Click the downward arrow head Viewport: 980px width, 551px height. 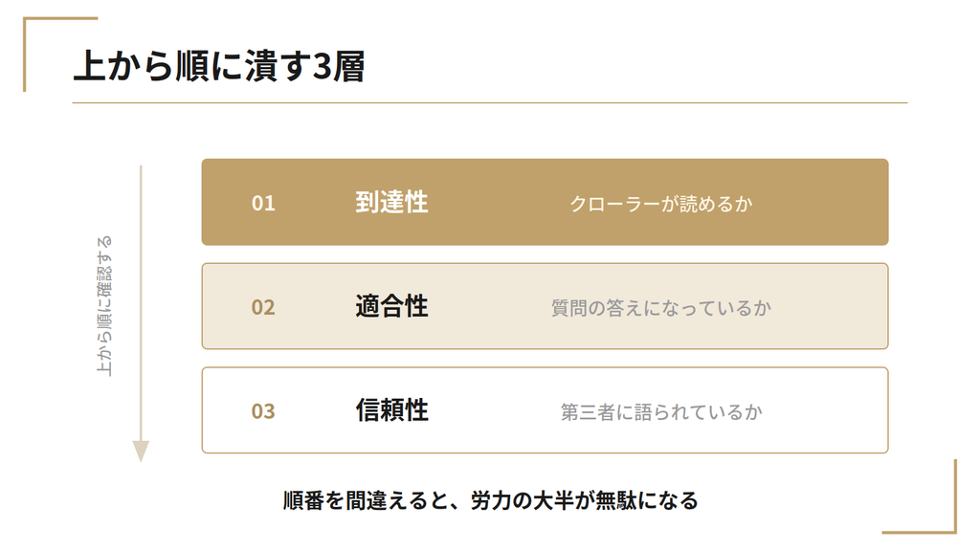141,452
